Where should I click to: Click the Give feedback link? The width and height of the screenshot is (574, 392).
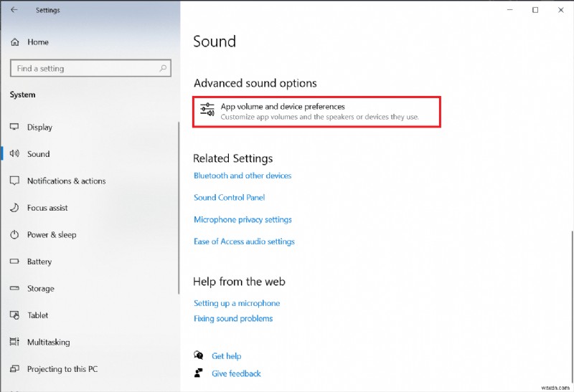[236, 373]
